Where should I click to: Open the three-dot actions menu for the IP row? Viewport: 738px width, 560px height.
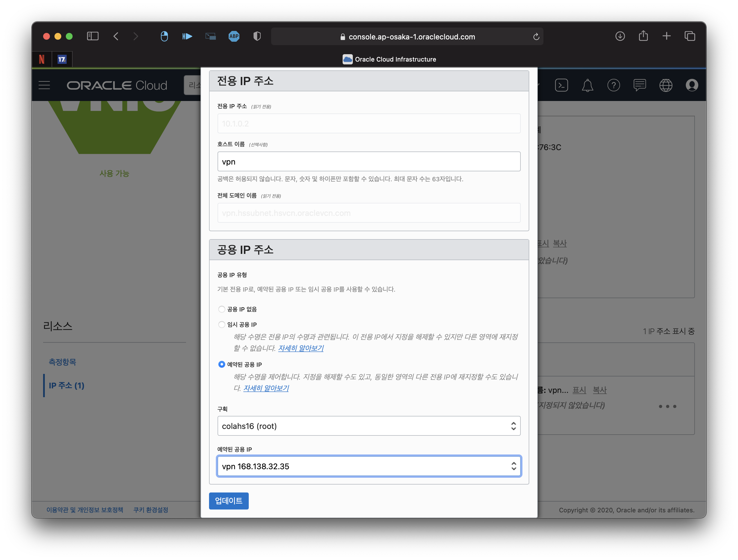click(x=667, y=406)
